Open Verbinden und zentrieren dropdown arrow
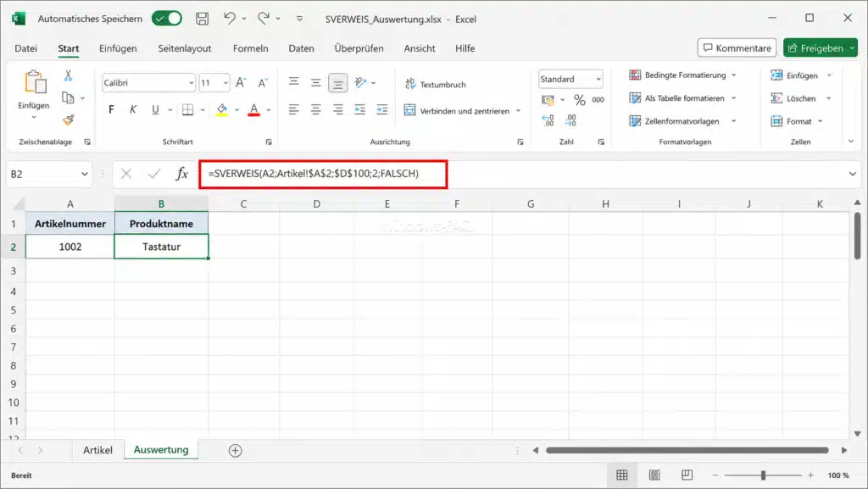Image resolution: width=868 pixels, height=489 pixels. click(x=519, y=111)
